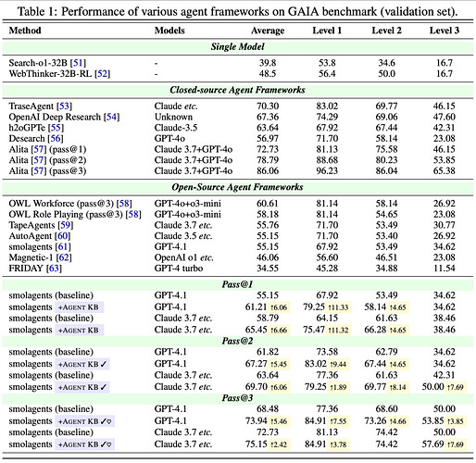Click the Open-Source Agent Frameworks heading
476x463 pixels.
pyautogui.click(x=237, y=187)
